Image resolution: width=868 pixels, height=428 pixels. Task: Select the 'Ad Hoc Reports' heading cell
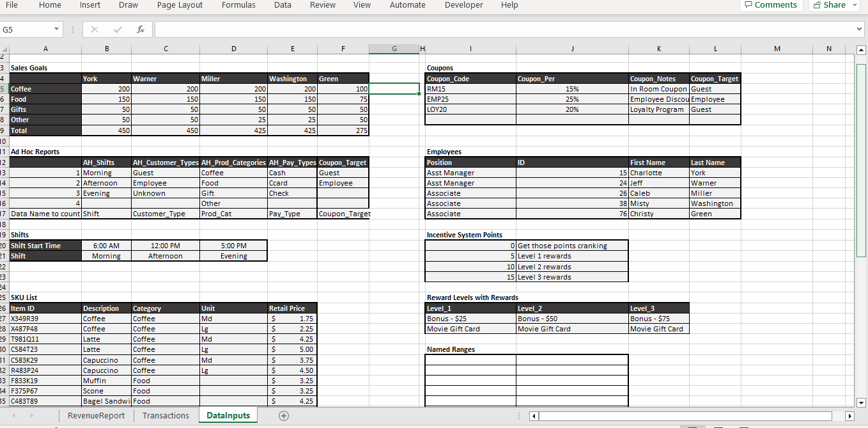coord(45,152)
